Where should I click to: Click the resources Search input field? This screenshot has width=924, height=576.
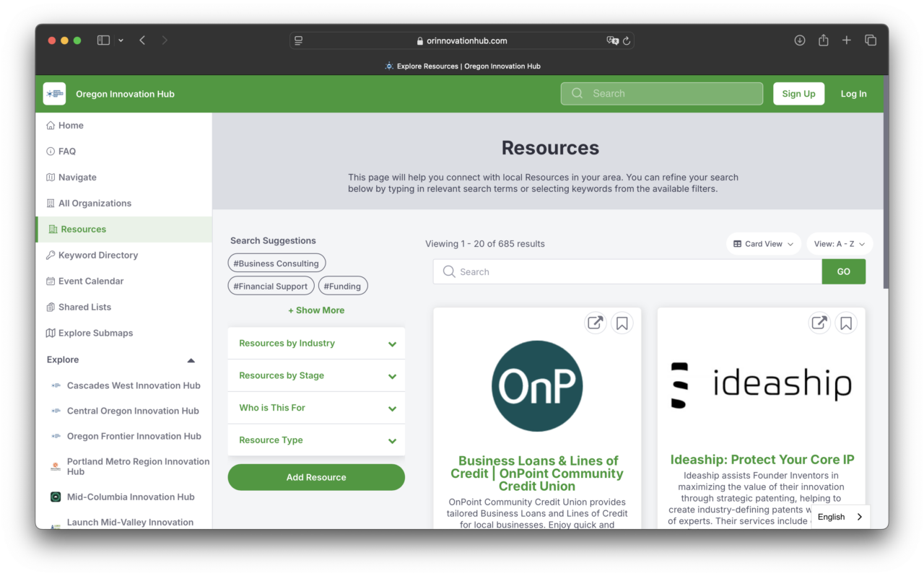pyautogui.click(x=627, y=271)
